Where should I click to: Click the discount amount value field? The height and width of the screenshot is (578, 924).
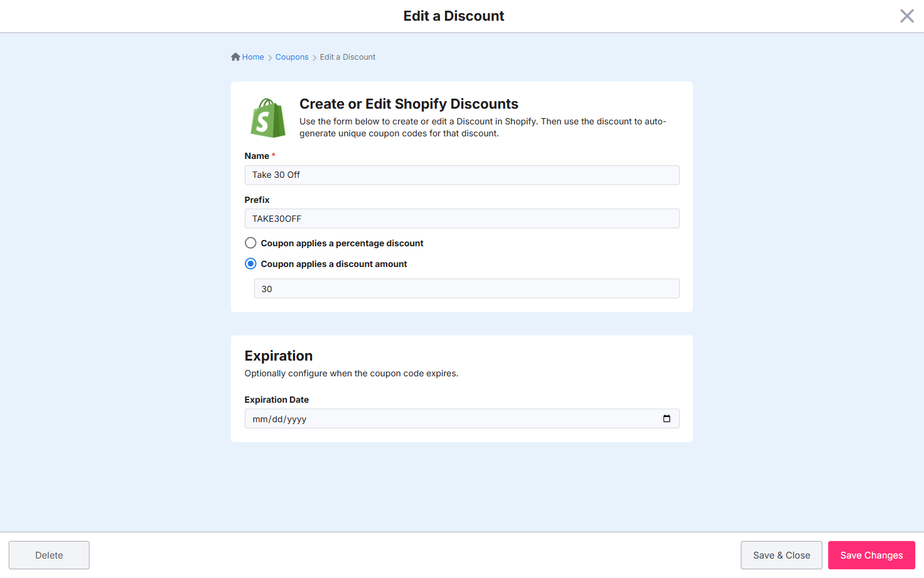coord(466,288)
